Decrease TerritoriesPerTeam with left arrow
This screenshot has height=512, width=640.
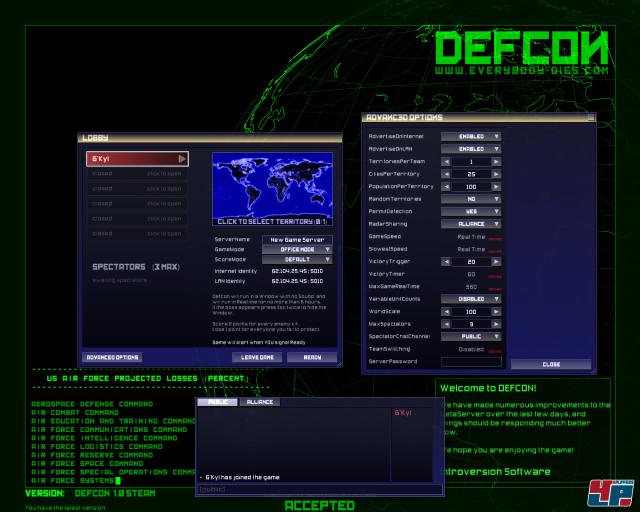tap(446, 162)
